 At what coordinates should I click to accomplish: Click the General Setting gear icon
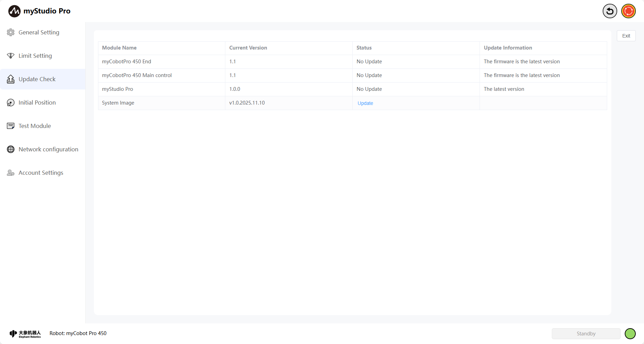pos(11,32)
